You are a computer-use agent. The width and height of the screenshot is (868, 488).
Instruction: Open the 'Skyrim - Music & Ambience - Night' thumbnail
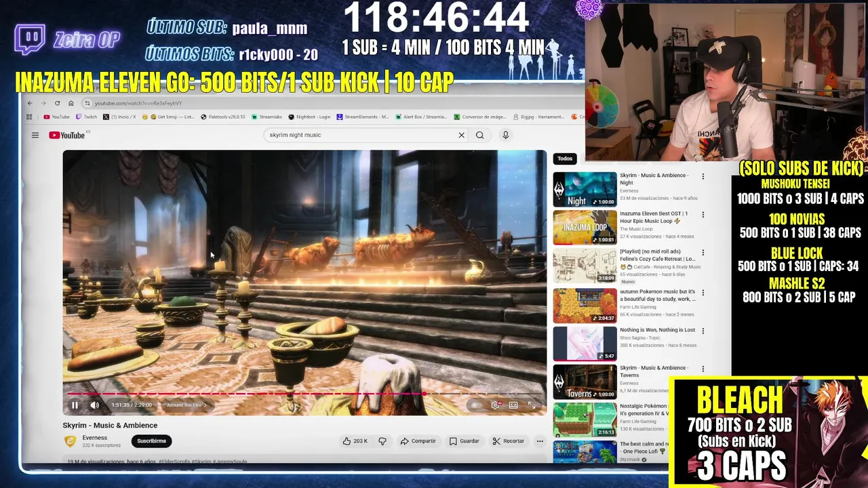coord(585,189)
